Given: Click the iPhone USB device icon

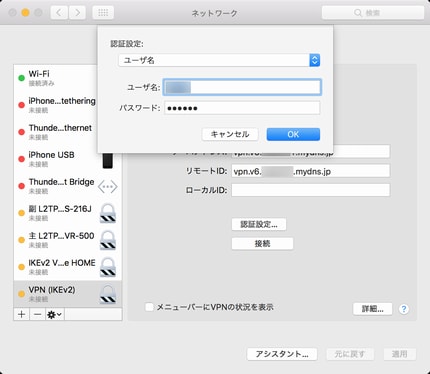Looking at the screenshot, I should tap(108, 161).
